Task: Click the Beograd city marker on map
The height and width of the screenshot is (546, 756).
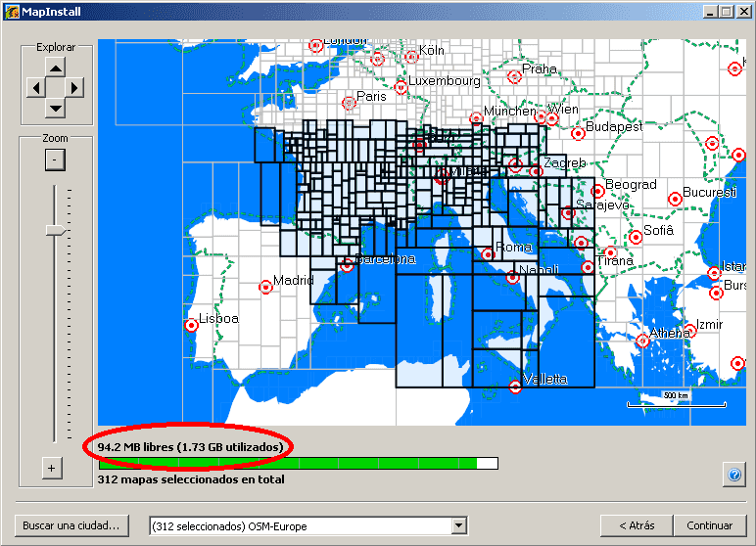Action: pos(598,192)
